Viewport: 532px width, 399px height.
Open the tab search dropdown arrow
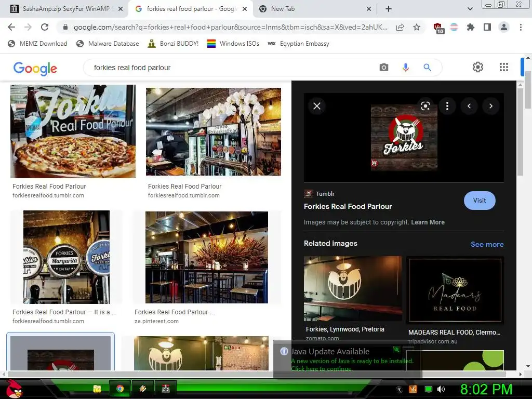[x=470, y=9]
